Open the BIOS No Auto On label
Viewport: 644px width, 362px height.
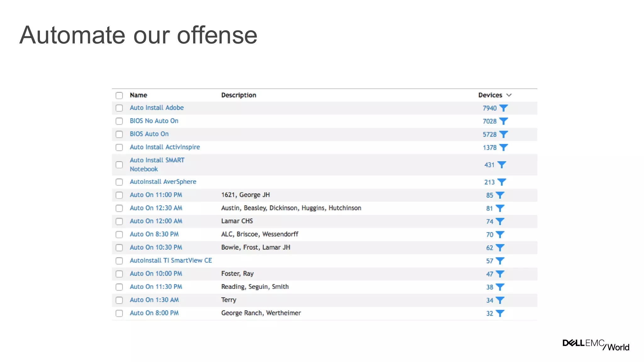tap(154, 121)
